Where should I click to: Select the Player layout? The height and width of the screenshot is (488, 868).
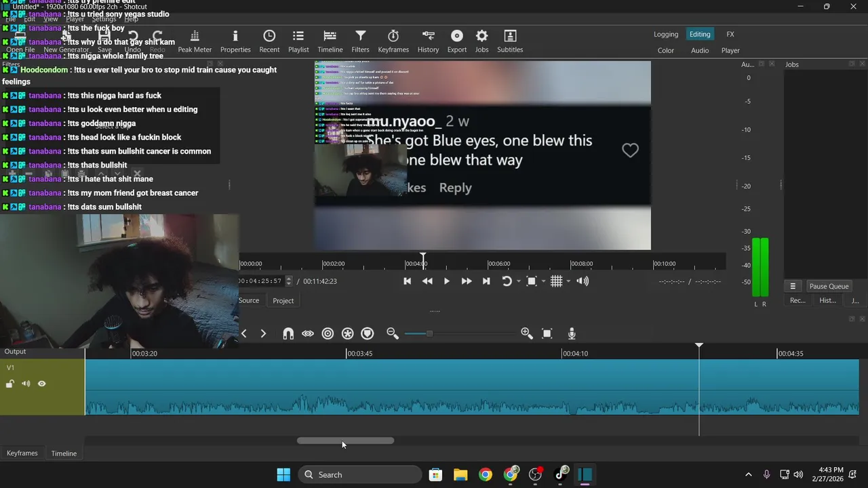tap(730, 50)
